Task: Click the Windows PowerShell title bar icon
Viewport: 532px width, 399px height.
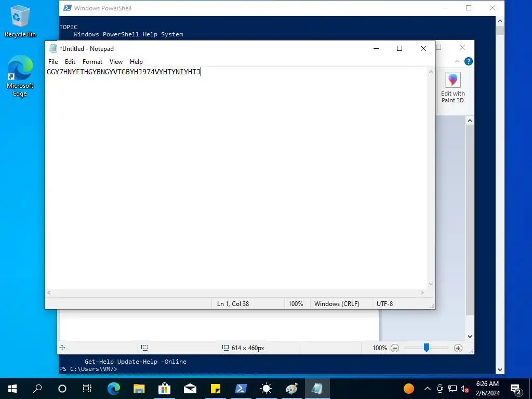Action: coord(67,8)
